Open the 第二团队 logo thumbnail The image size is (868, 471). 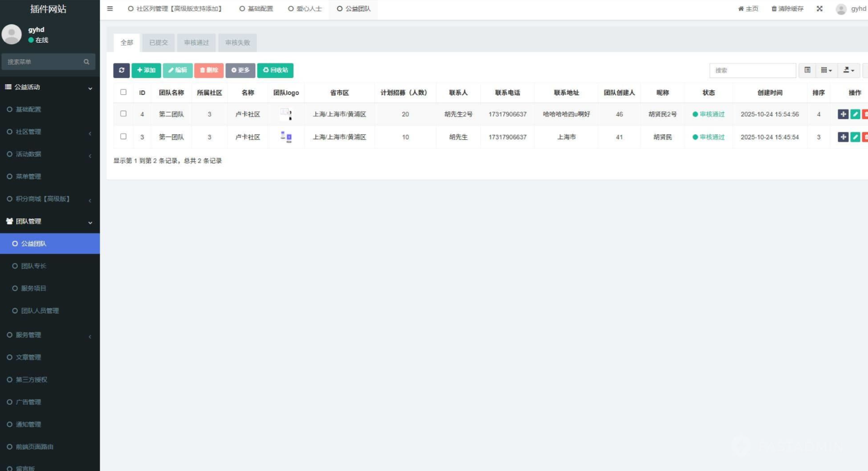pyautogui.click(x=286, y=114)
